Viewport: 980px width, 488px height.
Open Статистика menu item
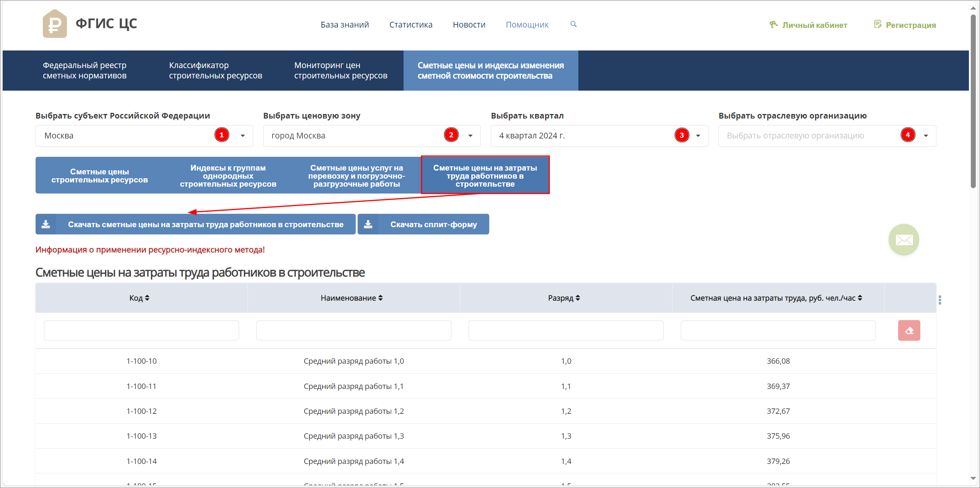pyautogui.click(x=411, y=25)
